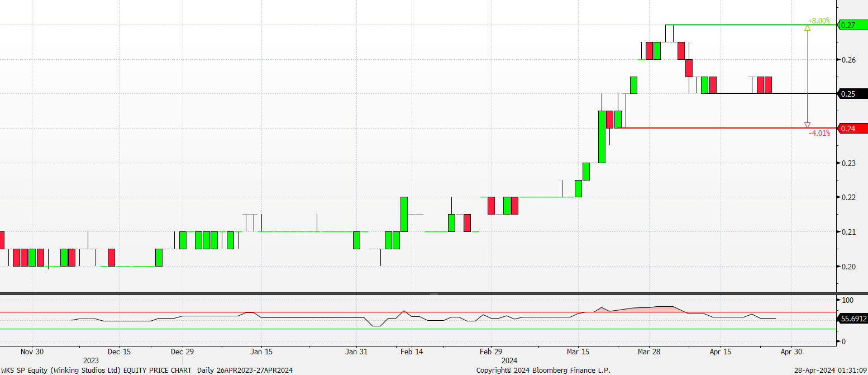Select the black 0.25 last-price tag

pos(852,94)
